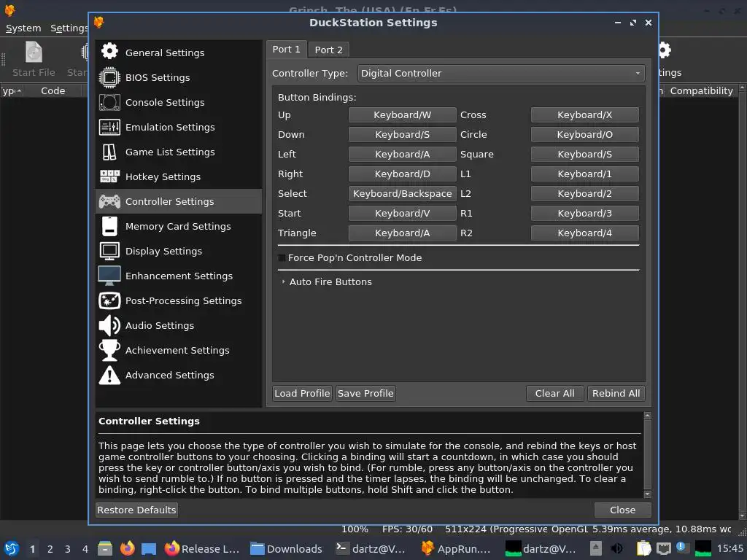Rebind the Triangle button binding
747x560 pixels.
click(x=402, y=233)
